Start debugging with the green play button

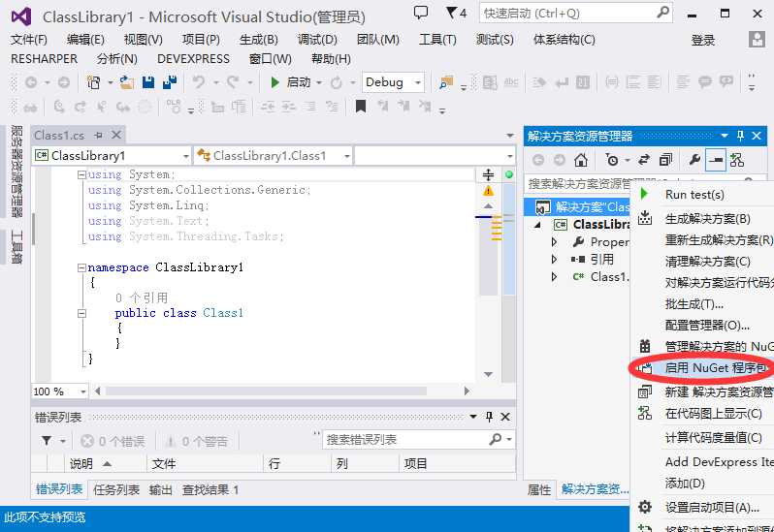click(x=274, y=82)
